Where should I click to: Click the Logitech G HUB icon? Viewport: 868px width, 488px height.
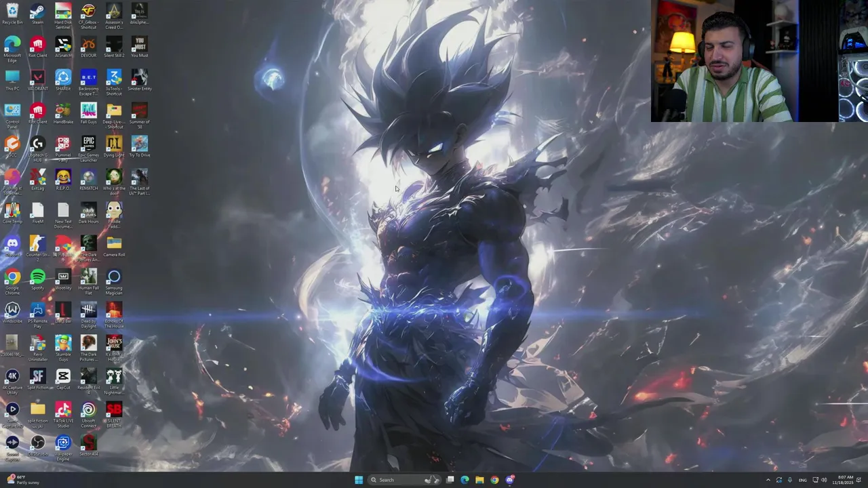coord(37,149)
